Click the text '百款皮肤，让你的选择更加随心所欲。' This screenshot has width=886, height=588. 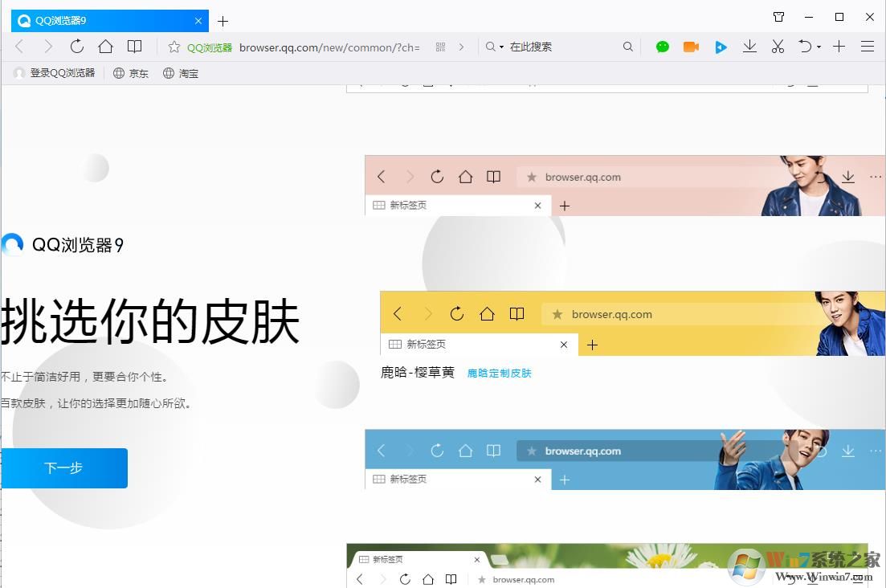(96, 403)
